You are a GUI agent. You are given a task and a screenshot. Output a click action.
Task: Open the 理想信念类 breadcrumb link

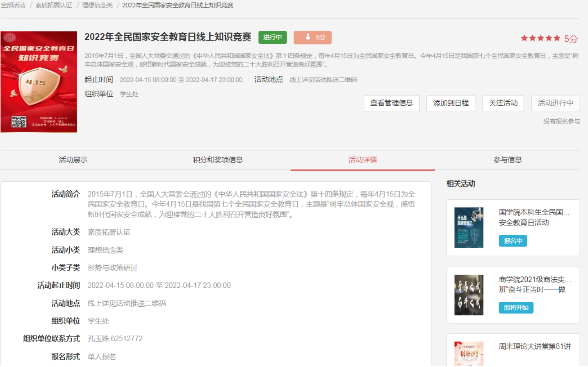point(97,5)
